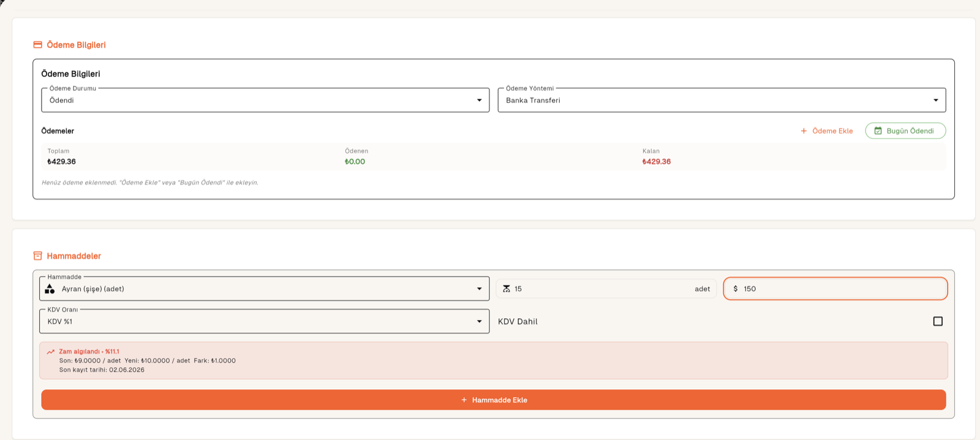The height and width of the screenshot is (440, 980).
Task: Click the 'Zam algılandı • %11.1' text
Action: [x=89, y=352]
